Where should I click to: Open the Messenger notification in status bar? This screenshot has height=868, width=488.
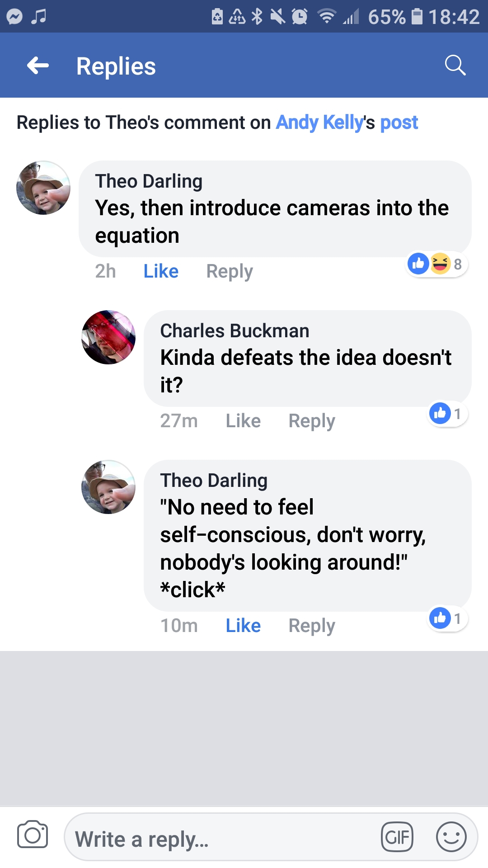[14, 17]
